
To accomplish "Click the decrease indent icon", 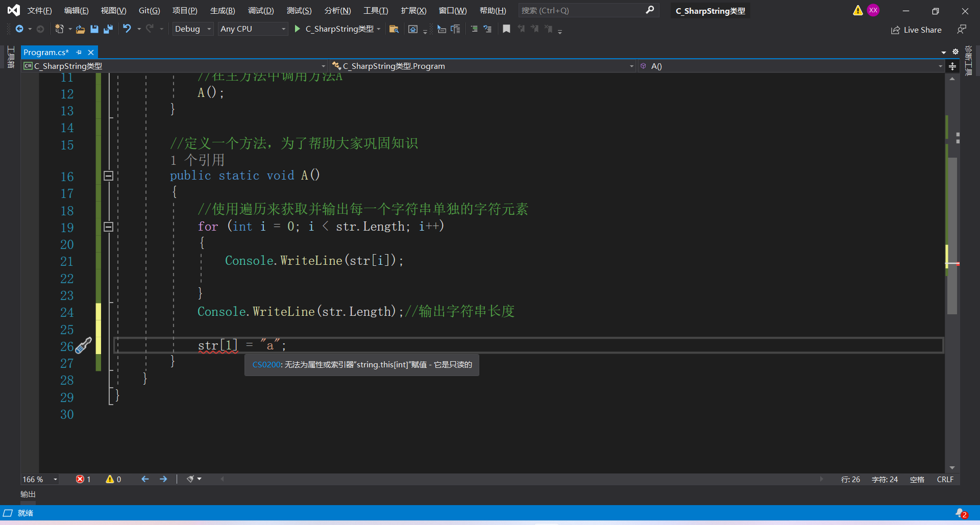I will point(442,29).
